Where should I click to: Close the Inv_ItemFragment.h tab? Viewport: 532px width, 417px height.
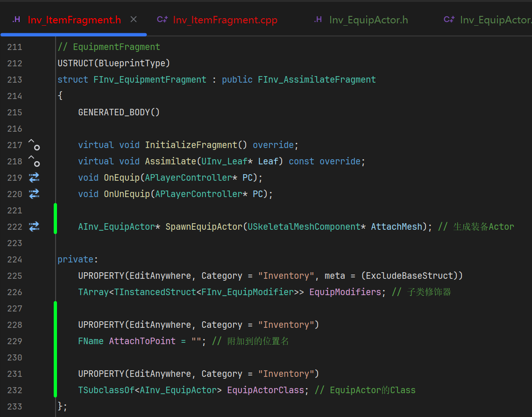134,20
